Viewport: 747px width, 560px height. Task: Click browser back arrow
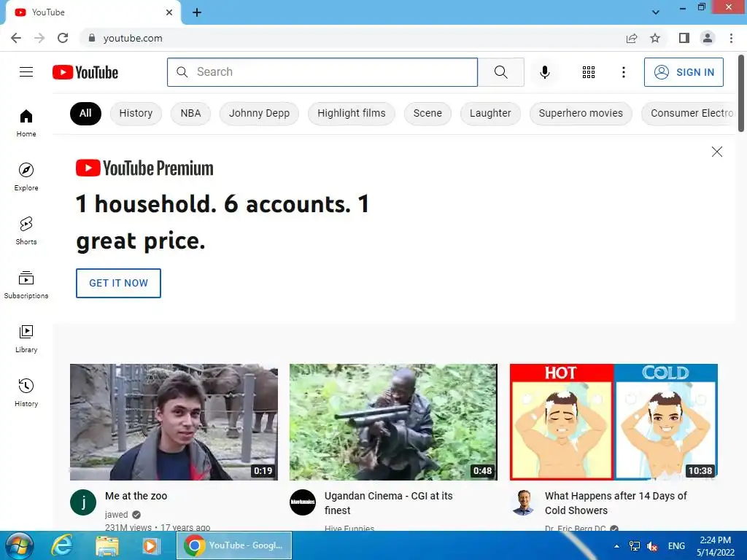pyautogui.click(x=16, y=38)
